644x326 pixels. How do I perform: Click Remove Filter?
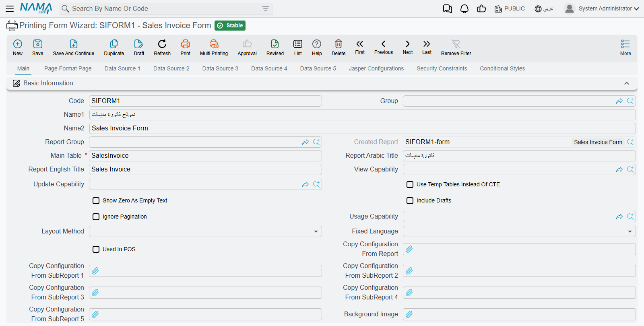(x=456, y=47)
